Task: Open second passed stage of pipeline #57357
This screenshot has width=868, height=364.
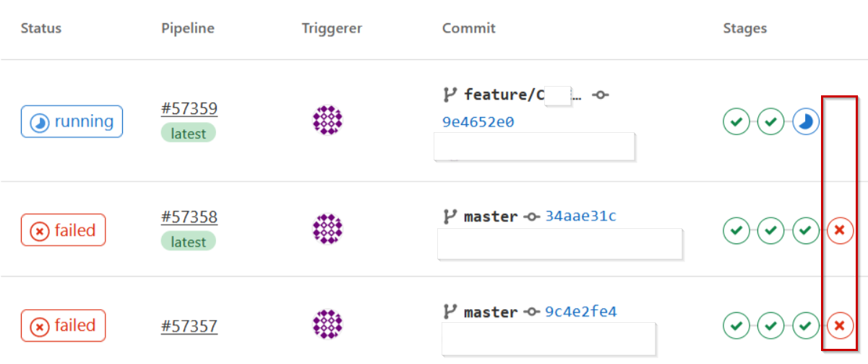Action: (x=770, y=326)
